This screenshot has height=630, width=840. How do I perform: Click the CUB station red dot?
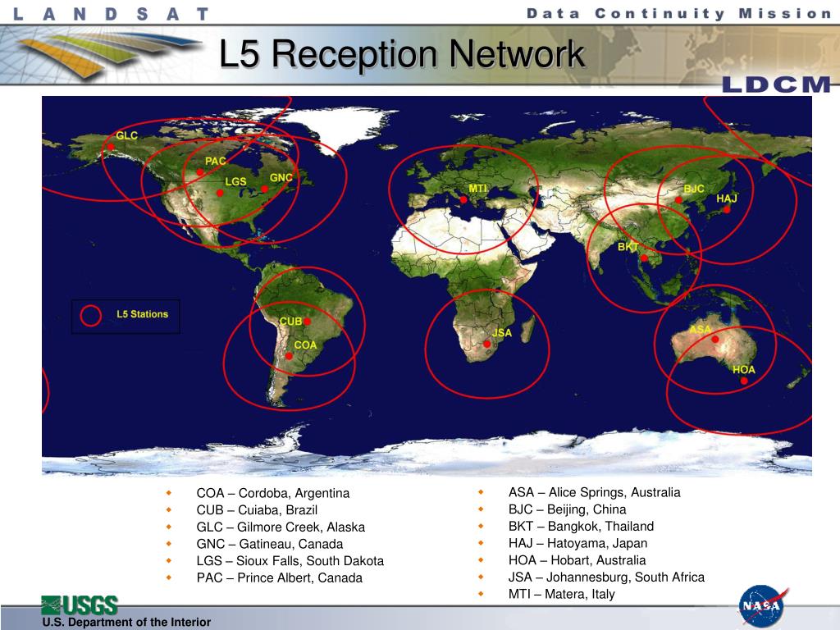click(x=307, y=322)
